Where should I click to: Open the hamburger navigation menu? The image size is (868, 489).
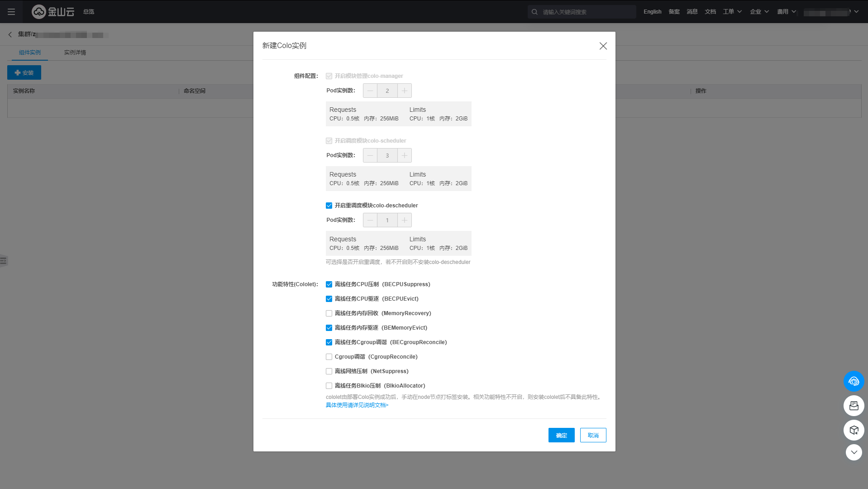[11, 12]
